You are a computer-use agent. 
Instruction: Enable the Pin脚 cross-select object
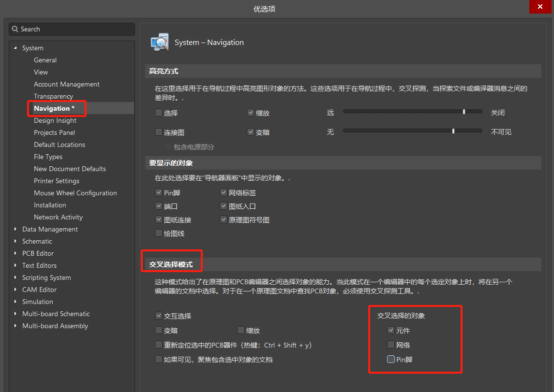(x=391, y=359)
